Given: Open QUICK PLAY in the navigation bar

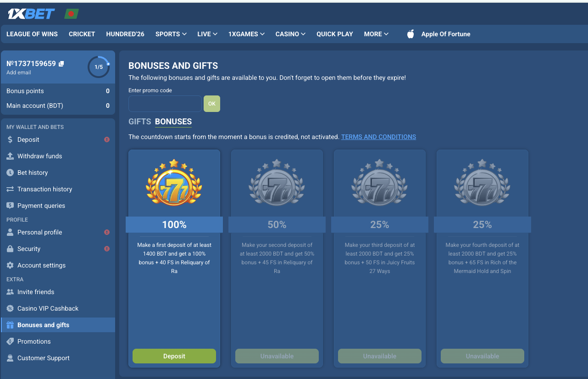Looking at the screenshot, I should (x=335, y=34).
